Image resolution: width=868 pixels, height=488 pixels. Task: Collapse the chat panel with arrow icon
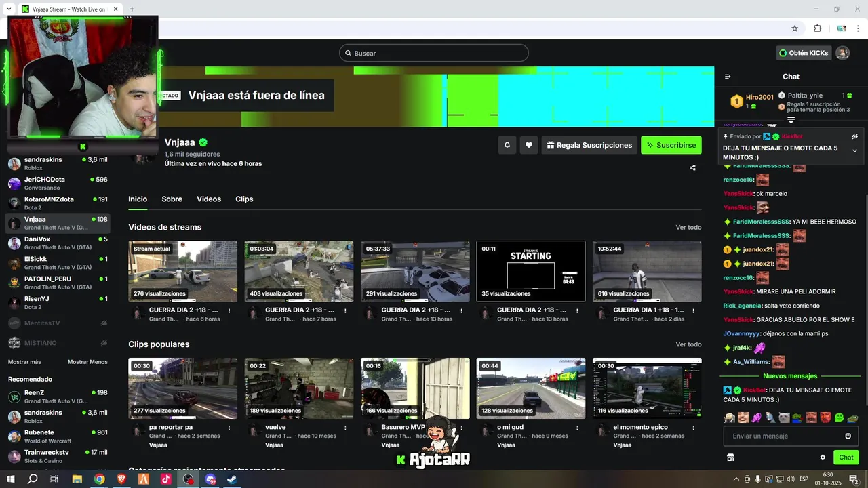point(728,77)
